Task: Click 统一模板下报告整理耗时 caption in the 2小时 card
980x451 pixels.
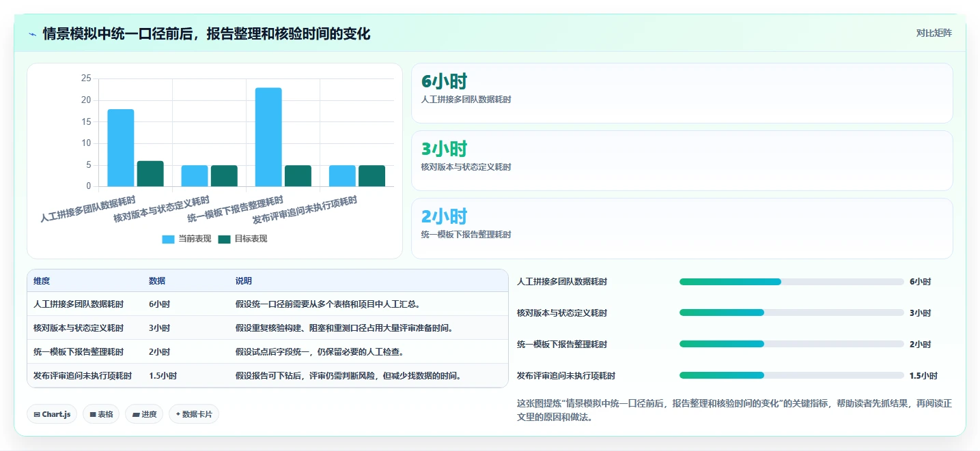Action: point(466,234)
